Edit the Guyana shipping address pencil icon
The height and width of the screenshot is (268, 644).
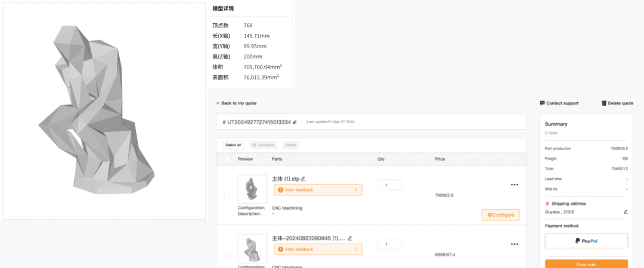[x=626, y=212]
